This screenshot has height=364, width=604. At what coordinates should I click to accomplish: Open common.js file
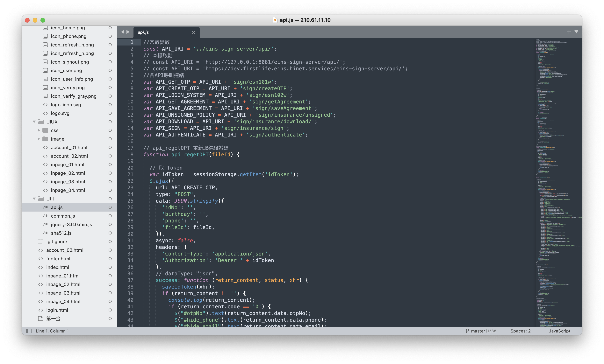[63, 216]
